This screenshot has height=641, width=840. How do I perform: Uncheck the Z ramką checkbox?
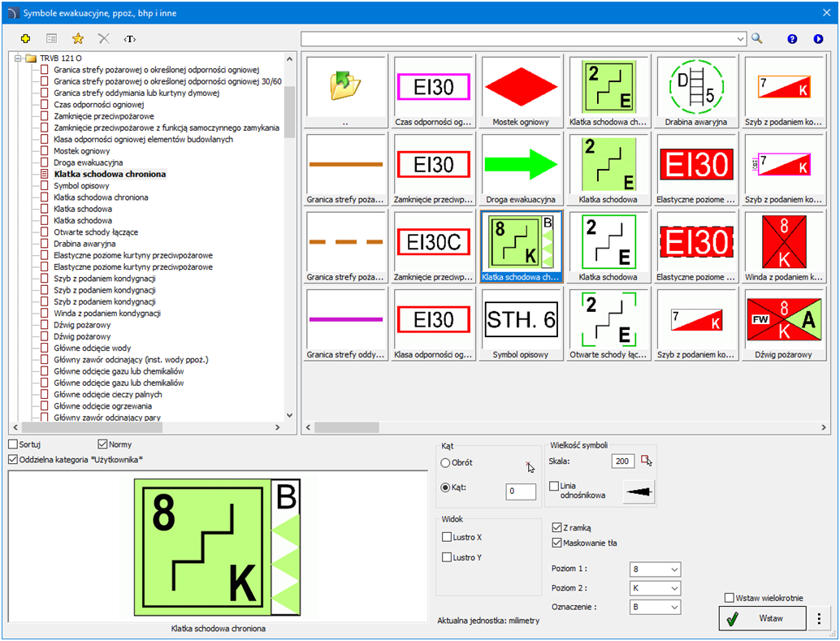click(556, 527)
